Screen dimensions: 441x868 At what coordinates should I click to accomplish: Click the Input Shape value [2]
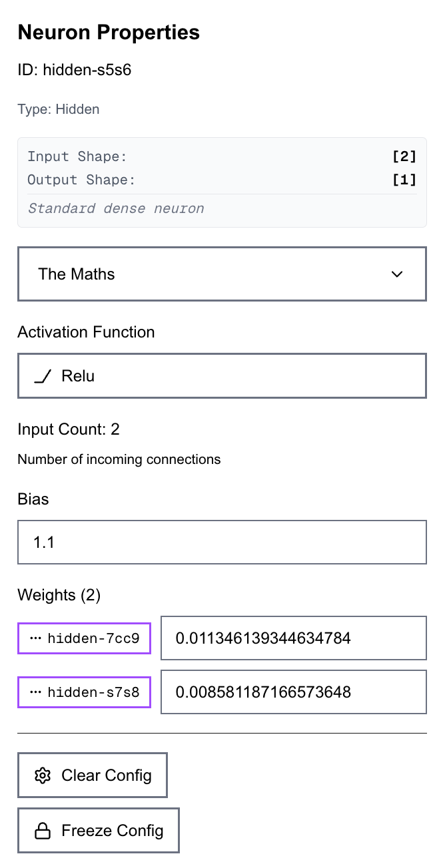click(404, 156)
